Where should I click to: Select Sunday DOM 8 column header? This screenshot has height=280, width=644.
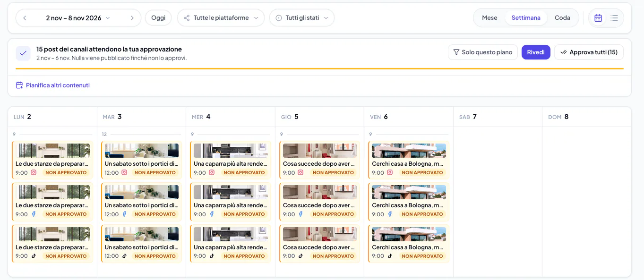tap(586, 117)
